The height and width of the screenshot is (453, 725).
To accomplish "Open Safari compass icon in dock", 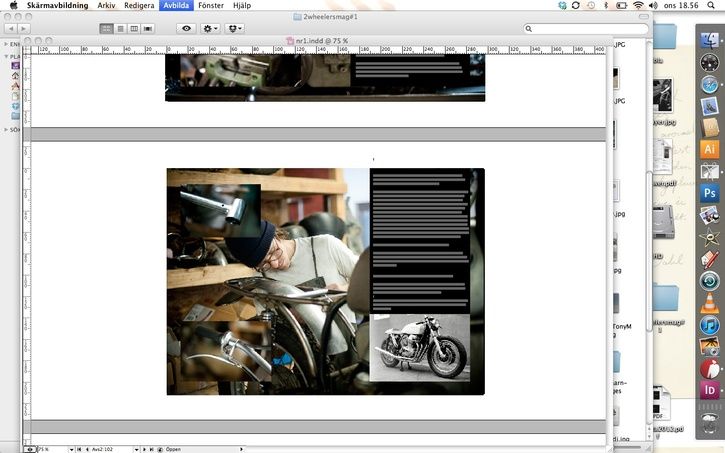I will click(x=710, y=84).
